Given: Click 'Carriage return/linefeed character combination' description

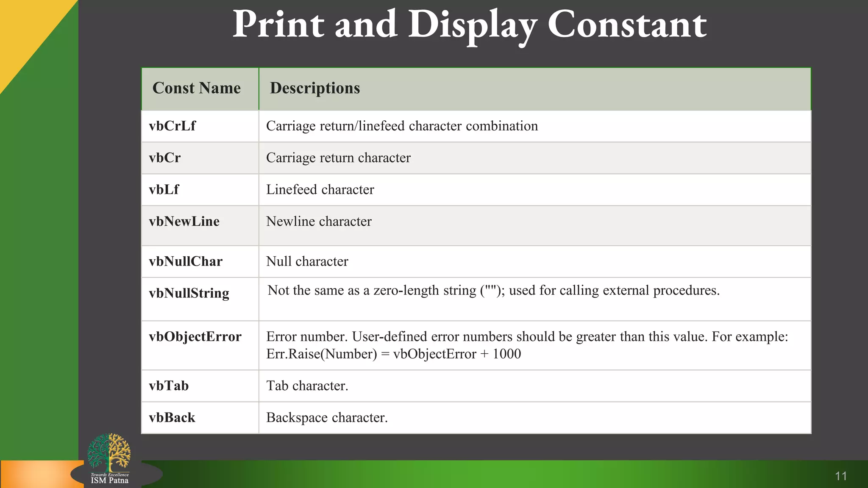Looking at the screenshot, I should point(402,126).
